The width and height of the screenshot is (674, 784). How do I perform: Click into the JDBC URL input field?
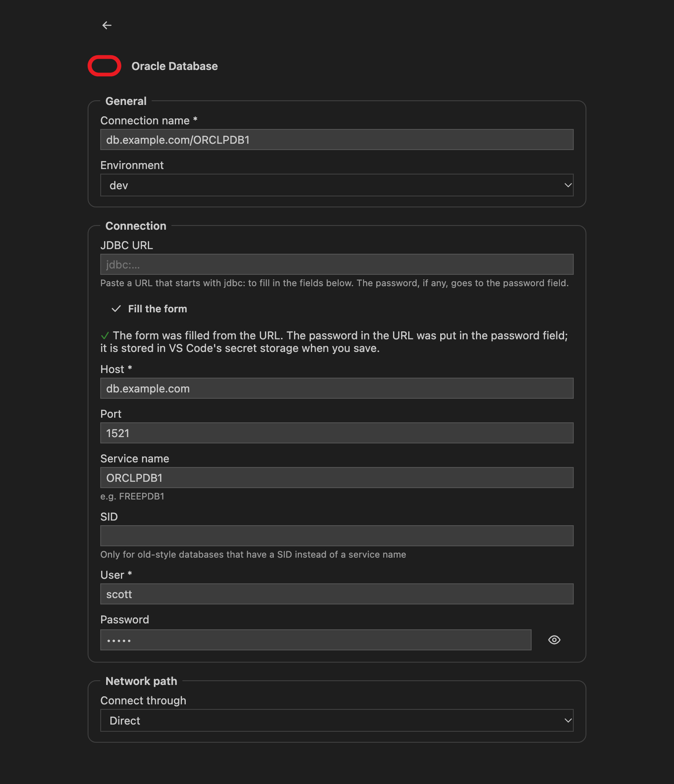[337, 264]
